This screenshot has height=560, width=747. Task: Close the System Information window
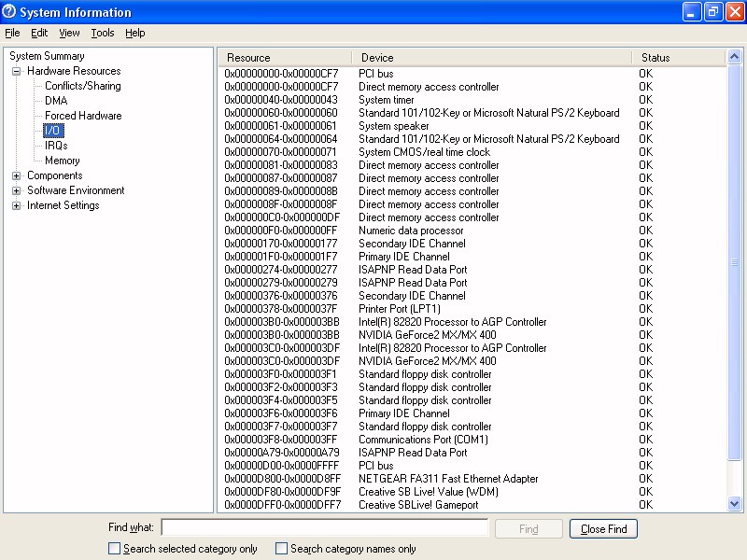pyautogui.click(x=735, y=12)
